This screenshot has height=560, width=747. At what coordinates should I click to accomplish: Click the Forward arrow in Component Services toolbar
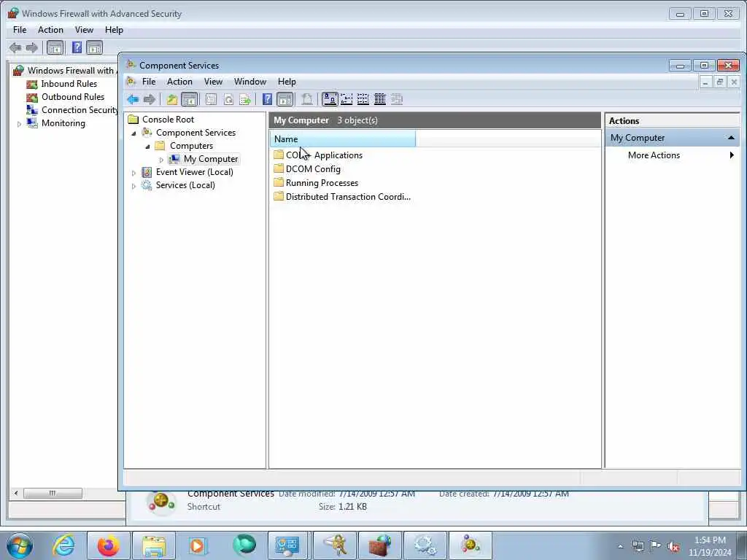[149, 99]
